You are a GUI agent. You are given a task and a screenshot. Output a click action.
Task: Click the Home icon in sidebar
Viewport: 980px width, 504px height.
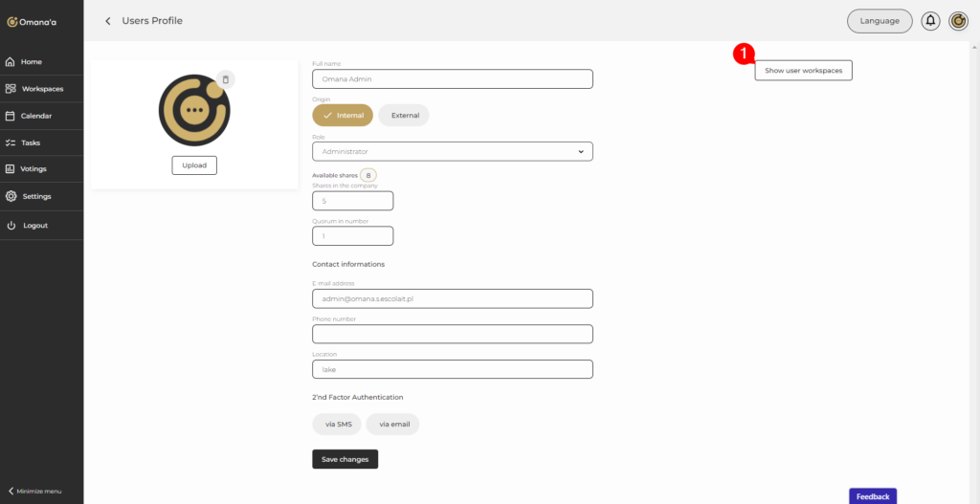[11, 62]
